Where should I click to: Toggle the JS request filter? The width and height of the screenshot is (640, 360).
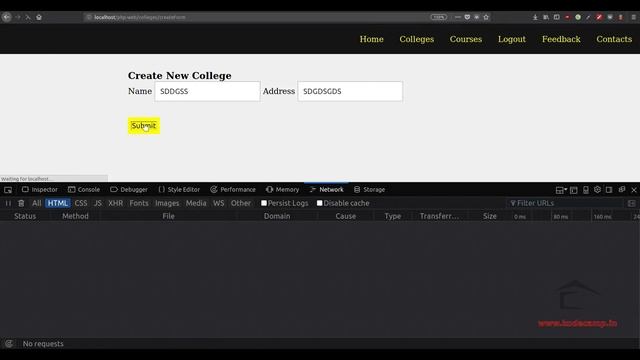[x=98, y=203]
